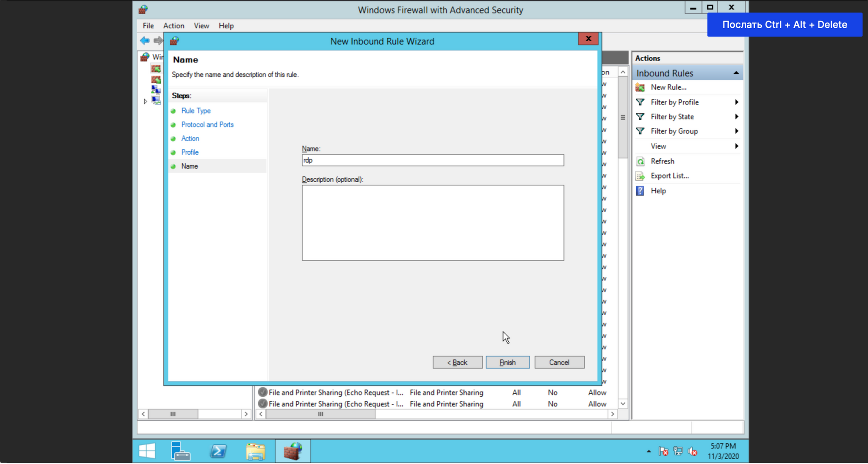This screenshot has height=464, width=868.
Task: Click the Export List icon
Action: 640,176
